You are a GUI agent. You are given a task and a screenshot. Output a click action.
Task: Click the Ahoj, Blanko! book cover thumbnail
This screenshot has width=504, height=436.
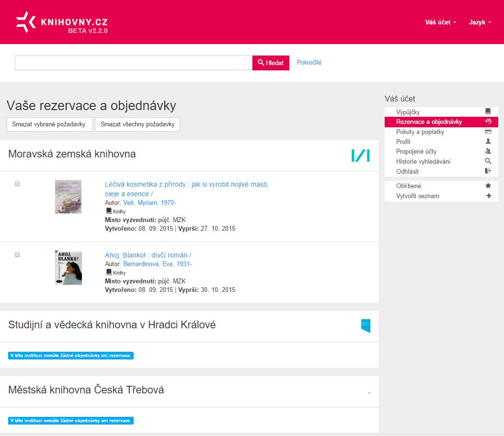[x=68, y=268]
